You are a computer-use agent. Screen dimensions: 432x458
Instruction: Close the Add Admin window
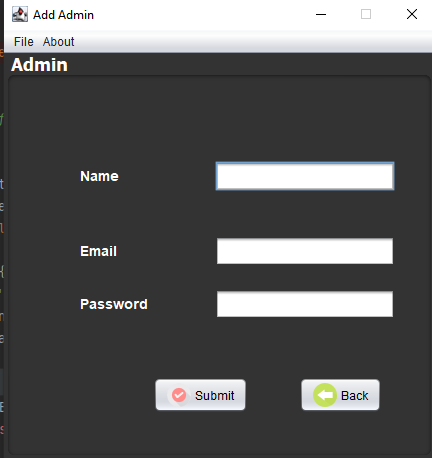[412, 14]
